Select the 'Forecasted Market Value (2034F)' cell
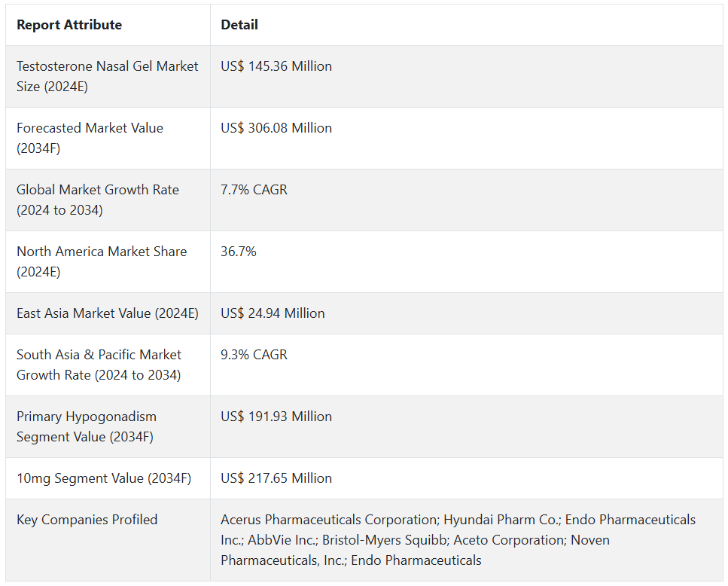728x586 pixels. pos(90,138)
